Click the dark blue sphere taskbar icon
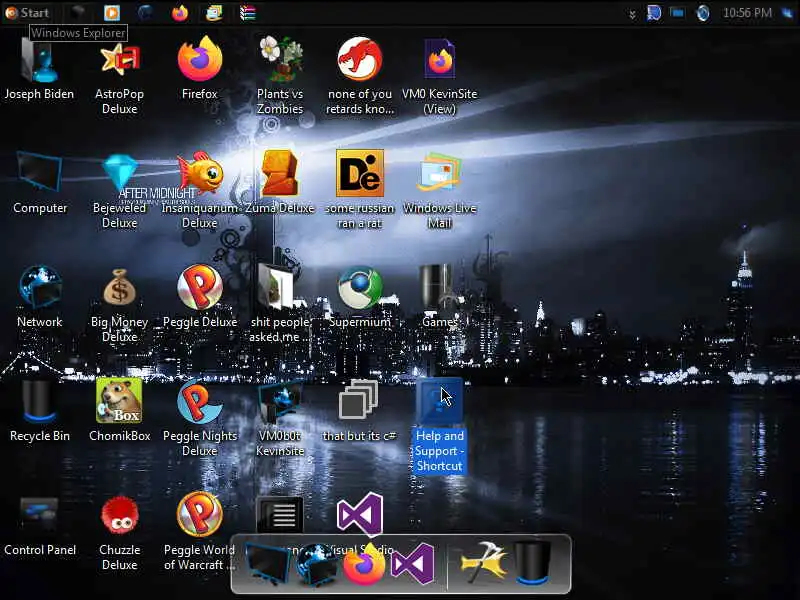Screen dimensions: 800x600 tap(145, 13)
